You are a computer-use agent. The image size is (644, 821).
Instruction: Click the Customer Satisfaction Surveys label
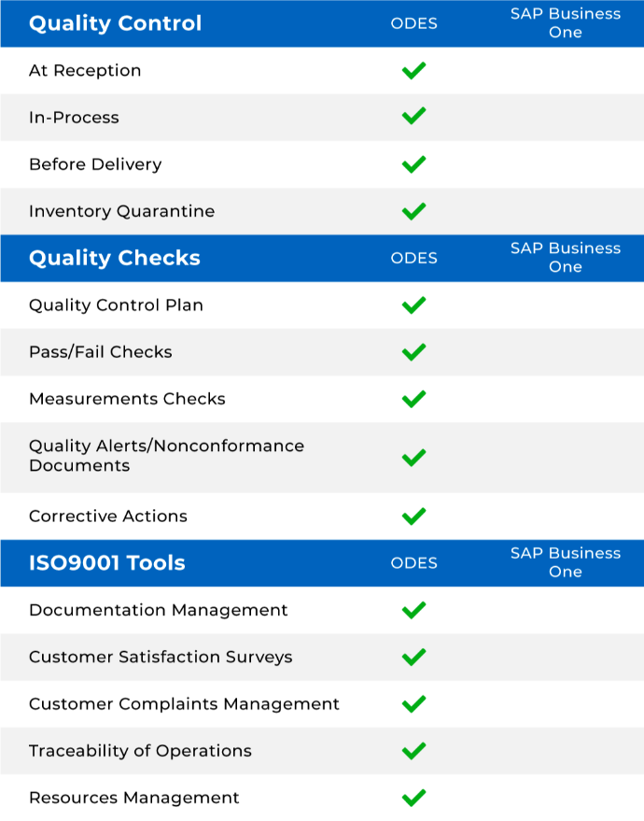point(161,658)
